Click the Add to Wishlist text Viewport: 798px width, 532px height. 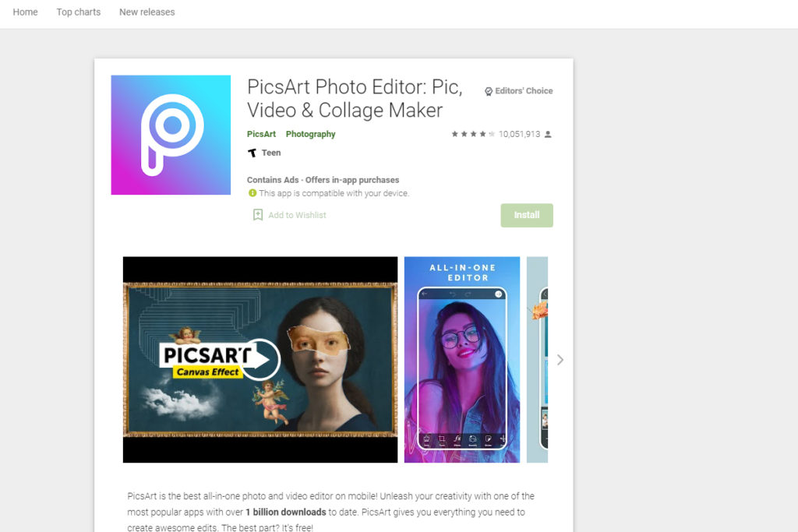[x=297, y=215]
